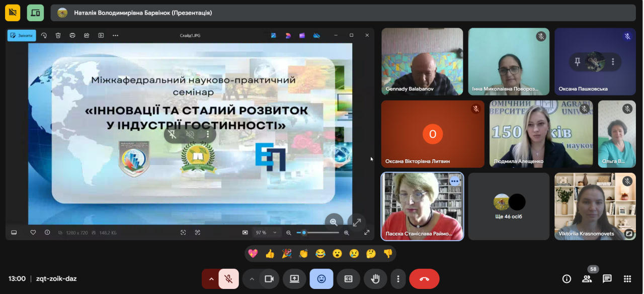Toggle closed captions in the call bar
The width and height of the screenshot is (644, 294).
348,279
